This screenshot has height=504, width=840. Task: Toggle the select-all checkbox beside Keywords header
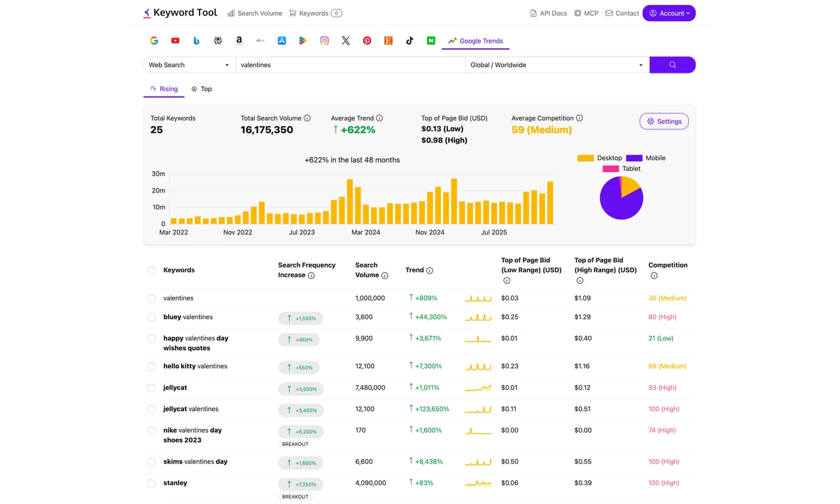pyautogui.click(x=151, y=270)
